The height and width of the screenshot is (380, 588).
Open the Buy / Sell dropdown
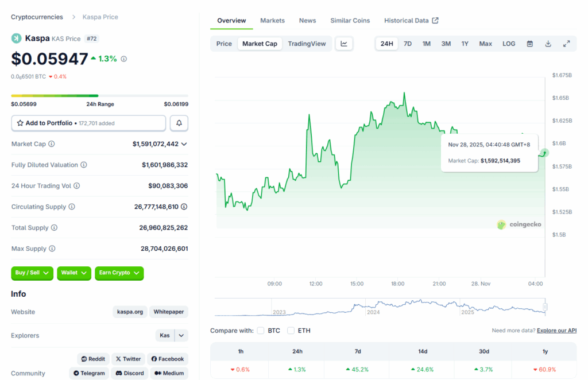coord(32,273)
